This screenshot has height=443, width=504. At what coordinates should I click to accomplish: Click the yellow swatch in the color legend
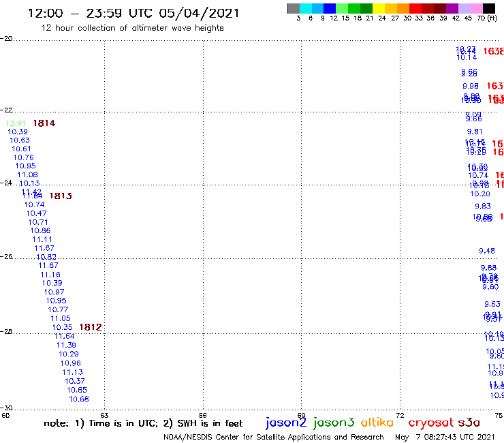[x=379, y=8]
